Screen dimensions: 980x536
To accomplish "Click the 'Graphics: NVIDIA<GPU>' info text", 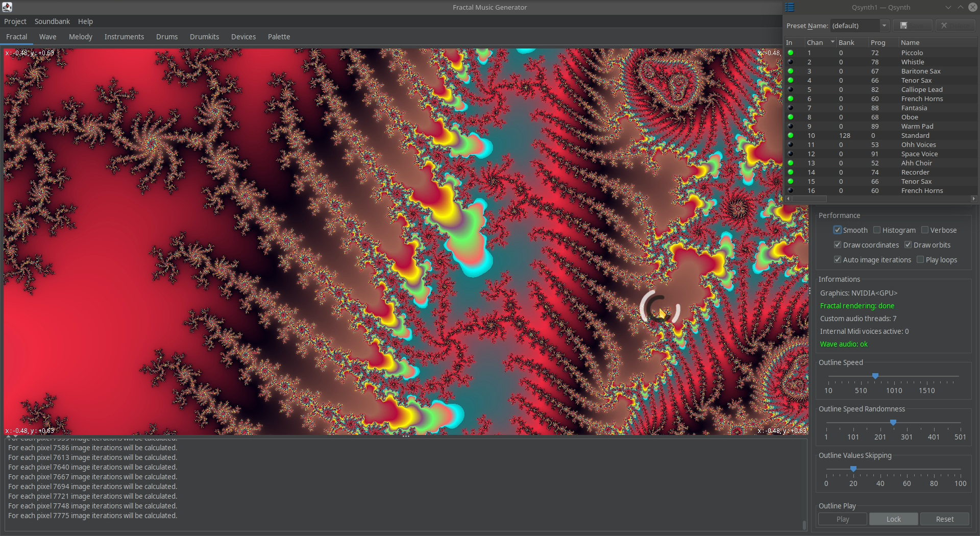I will point(859,293).
